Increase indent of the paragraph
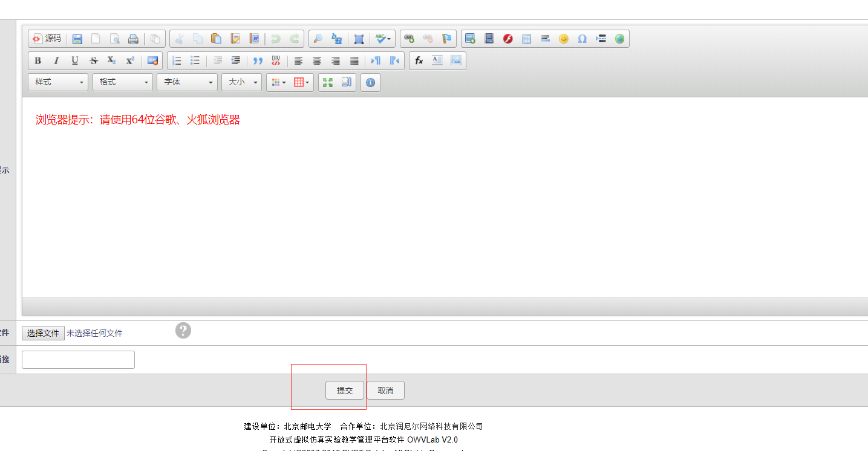Image resolution: width=868 pixels, height=451 pixels. pyautogui.click(x=236, y=60)
